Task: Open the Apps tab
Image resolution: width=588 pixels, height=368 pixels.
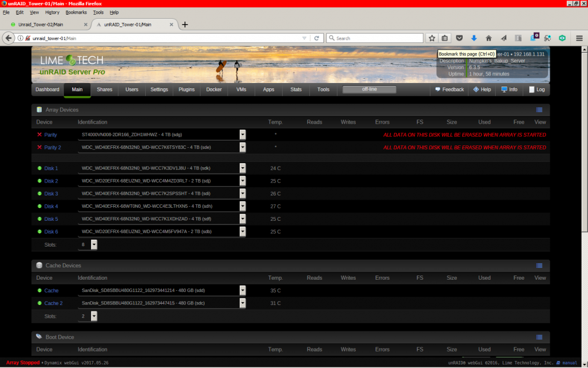Action: tap(269, 89)
